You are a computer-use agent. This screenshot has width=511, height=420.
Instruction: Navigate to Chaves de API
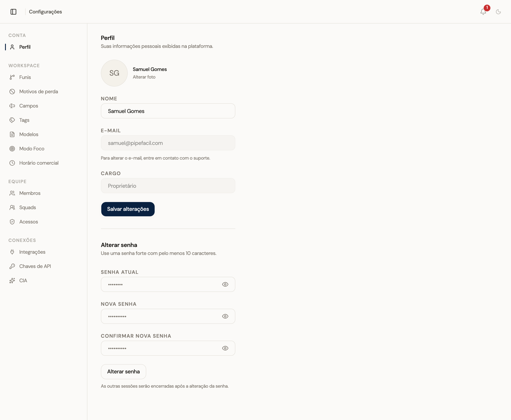(x=35, y=266)
